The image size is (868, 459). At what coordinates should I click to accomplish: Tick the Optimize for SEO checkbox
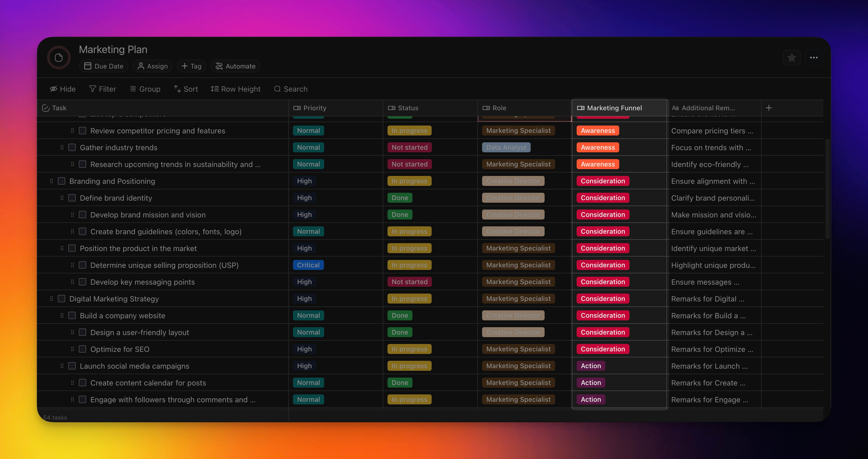pos(82,349)
